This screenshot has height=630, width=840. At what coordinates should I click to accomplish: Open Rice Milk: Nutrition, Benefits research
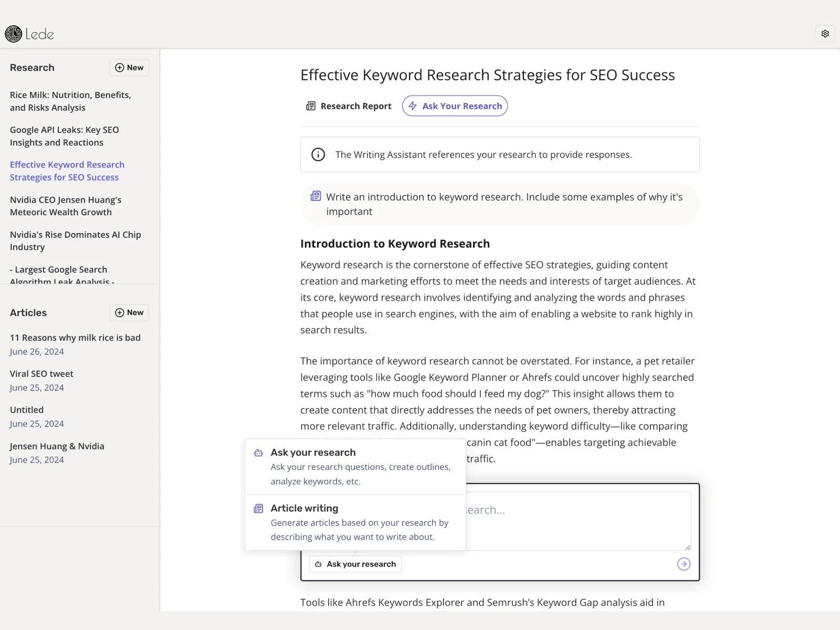point(70,101)
